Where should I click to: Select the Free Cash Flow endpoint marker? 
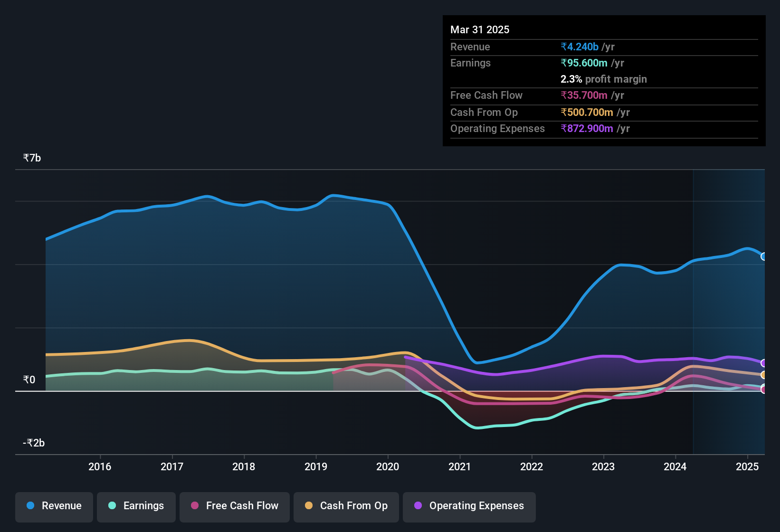(764, 389)
